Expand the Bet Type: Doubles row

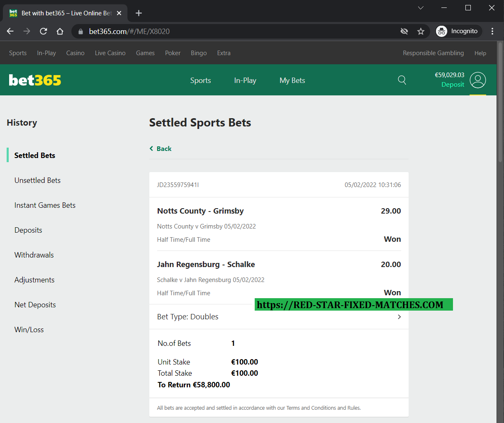[x=279, y=317]
